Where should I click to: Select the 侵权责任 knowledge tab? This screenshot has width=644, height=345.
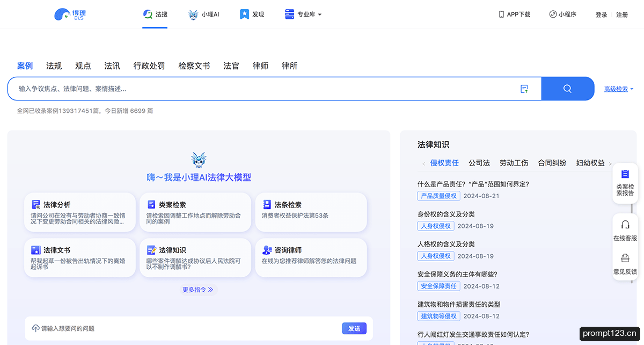[444, 163]
